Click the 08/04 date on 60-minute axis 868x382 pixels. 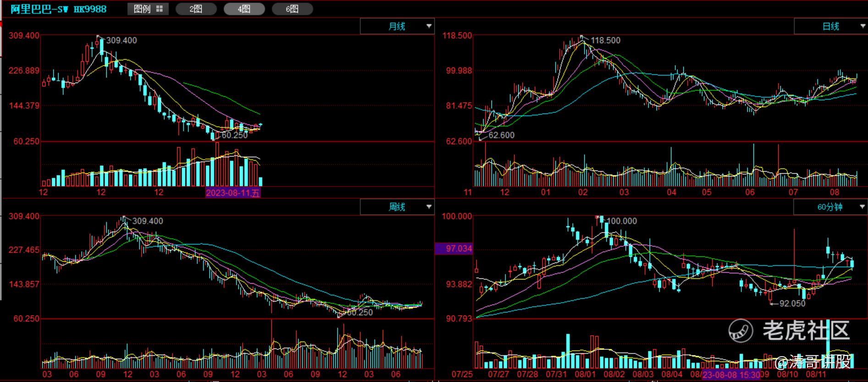[x=672, y=374]
